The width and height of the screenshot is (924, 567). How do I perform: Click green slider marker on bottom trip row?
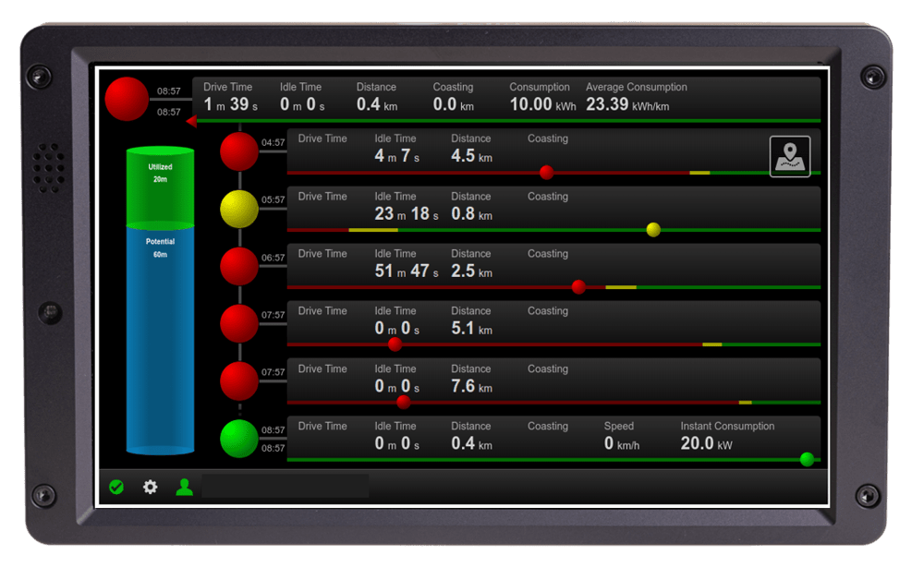(807, 459)
